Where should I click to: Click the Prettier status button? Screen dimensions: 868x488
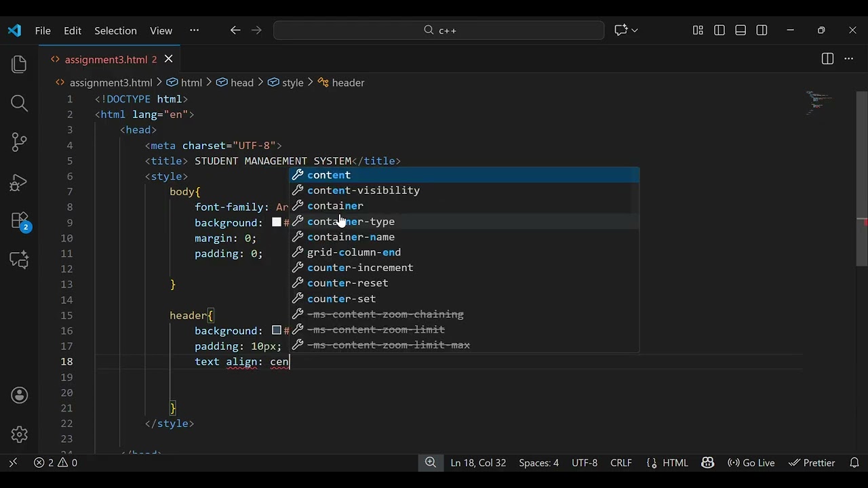812,463
